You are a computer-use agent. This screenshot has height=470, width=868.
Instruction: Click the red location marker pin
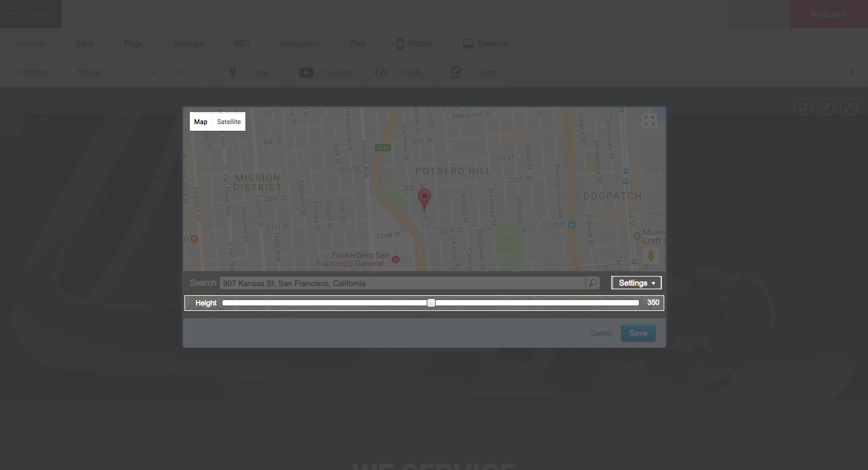tap(424, 199)
